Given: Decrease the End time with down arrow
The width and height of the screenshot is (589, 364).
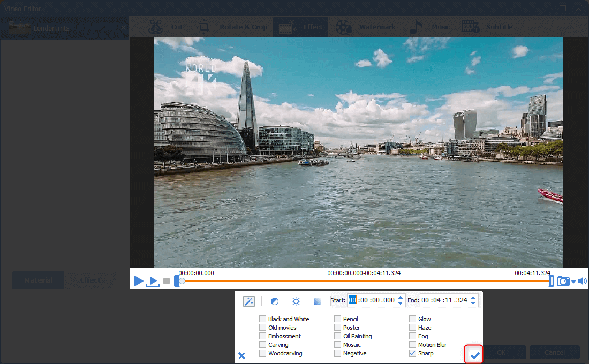Looking at the screenshot, I should coord(473,304).
